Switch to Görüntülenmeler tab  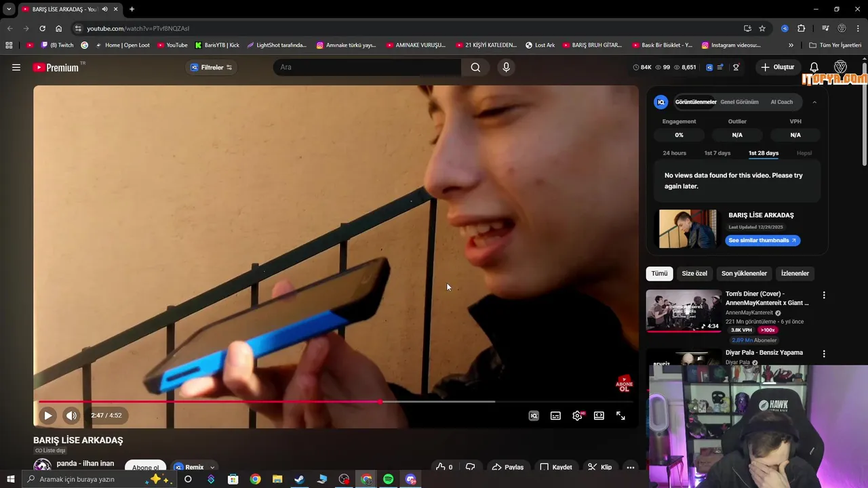(696, 102)
